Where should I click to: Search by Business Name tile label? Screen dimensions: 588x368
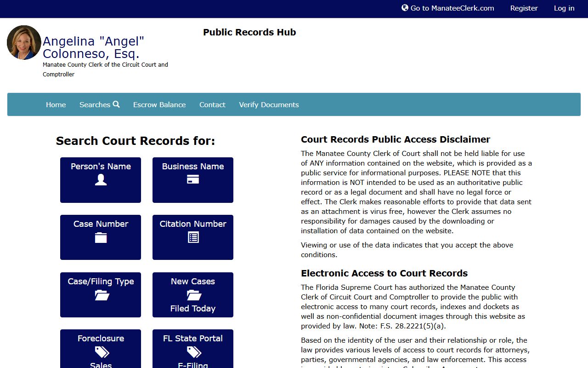coord(193,167)
